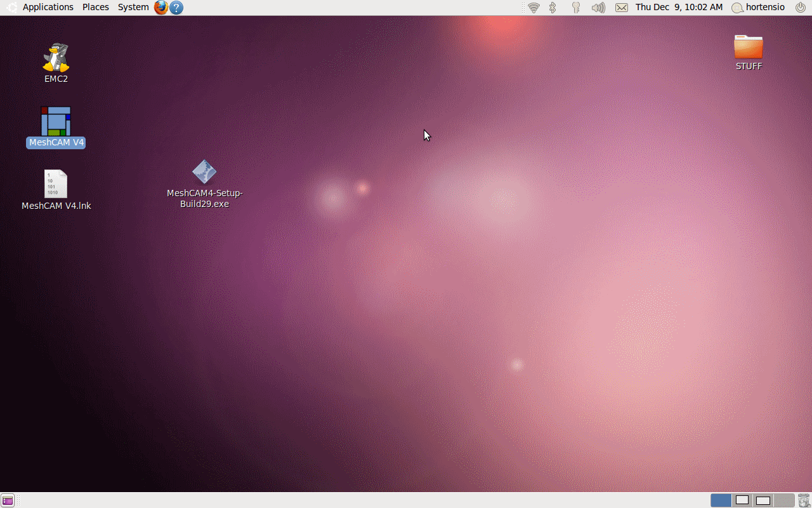Open the volume control dropdown
Image resolution: width=812 pixels, height=508 pixels.
pyautogui.click(x=598, y=8)
